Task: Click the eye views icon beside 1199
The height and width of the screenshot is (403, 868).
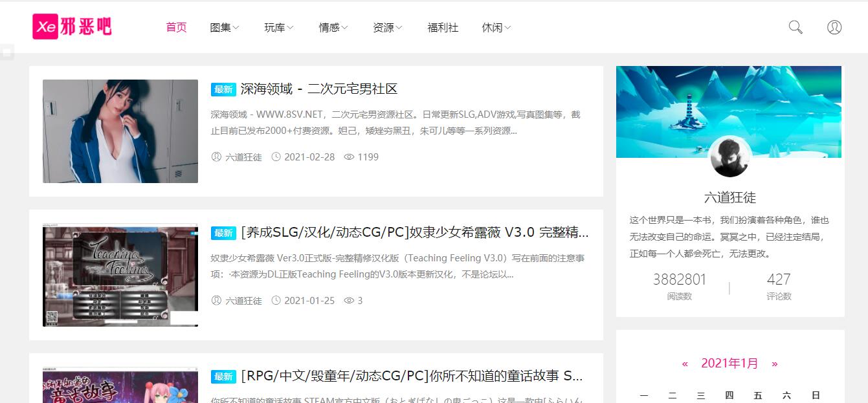Action: 349,157
